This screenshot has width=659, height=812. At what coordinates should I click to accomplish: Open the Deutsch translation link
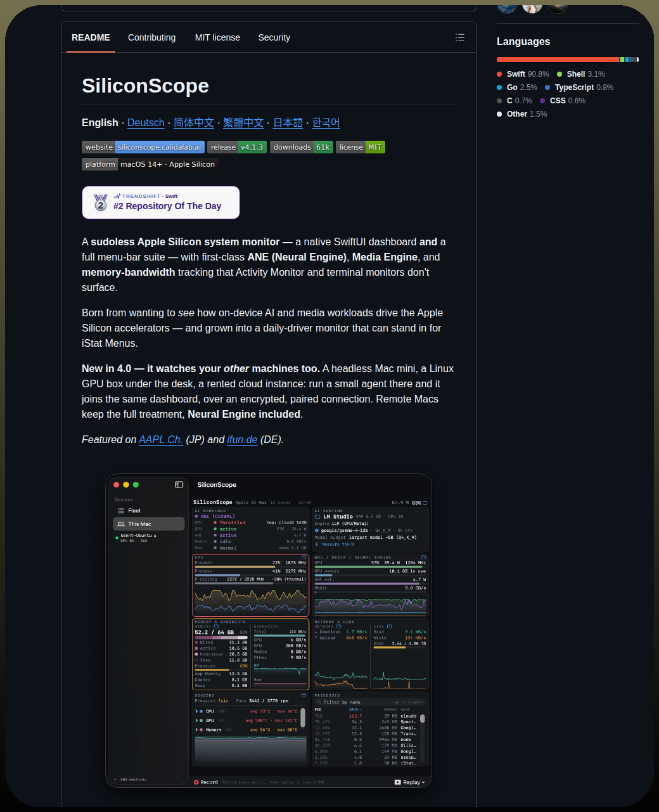coord(146,123)
